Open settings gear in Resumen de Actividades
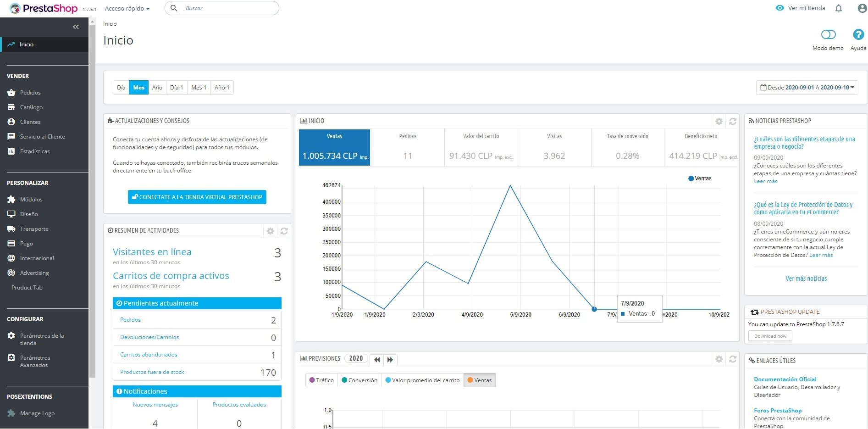 (x=270, y=231)
